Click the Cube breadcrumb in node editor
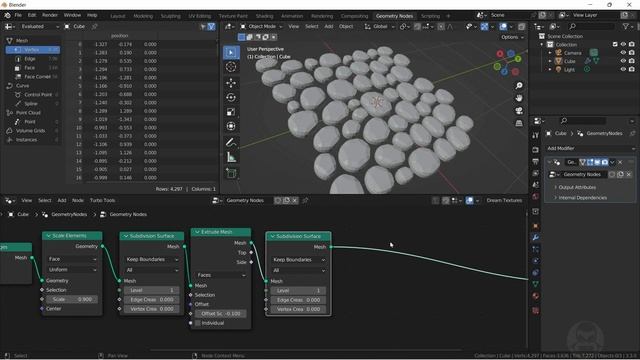 point(23,214)
